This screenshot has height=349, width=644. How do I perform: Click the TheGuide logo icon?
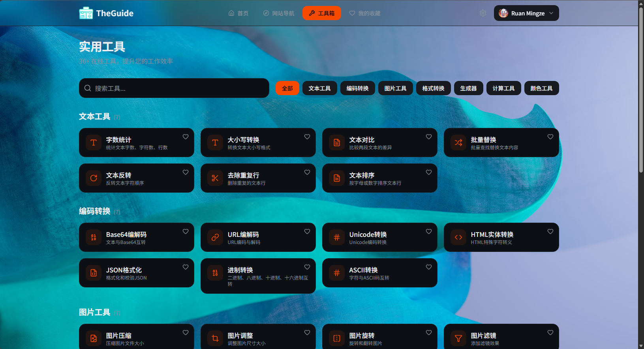(86, 13)
